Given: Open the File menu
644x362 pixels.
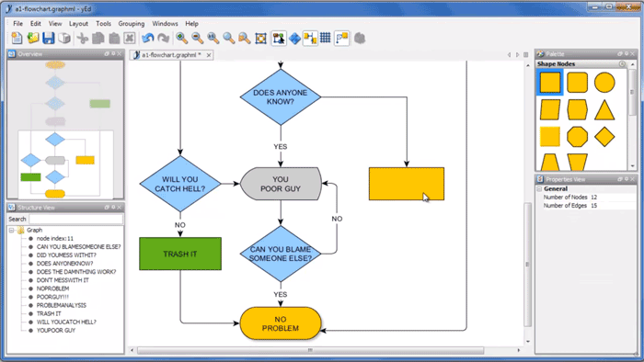Looking at the screenshot, I should tap(17, 23).
